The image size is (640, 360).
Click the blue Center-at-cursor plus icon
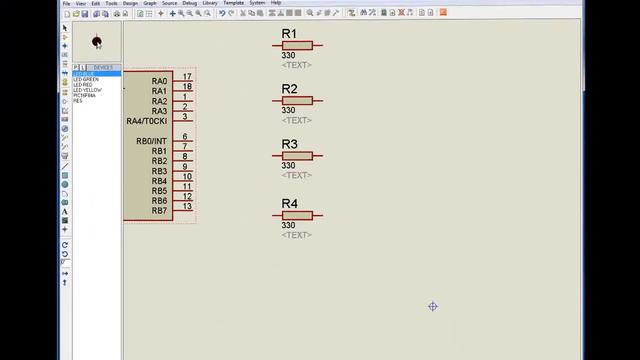coord(172,14)
